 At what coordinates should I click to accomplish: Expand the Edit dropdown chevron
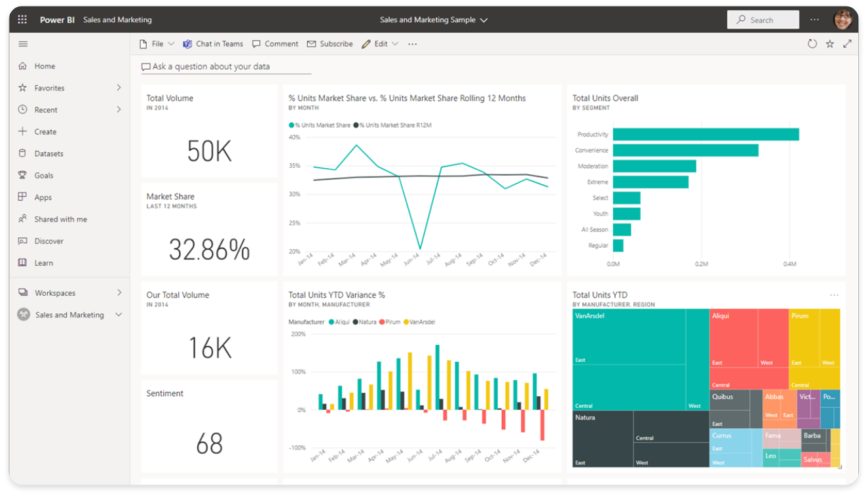(x=396, y=43)
